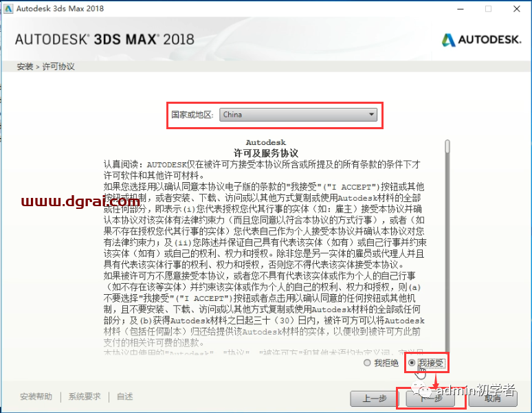Click the 许可及服务协议 agreement heading
The width and height of the screenshot is (532, 413).
pos(266,153)
